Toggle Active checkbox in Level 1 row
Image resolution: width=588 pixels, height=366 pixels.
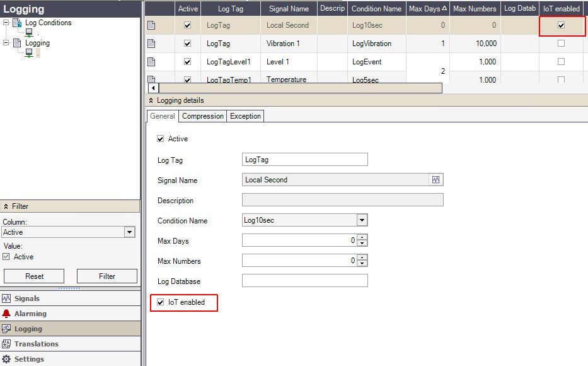click(x=188, y=62)
